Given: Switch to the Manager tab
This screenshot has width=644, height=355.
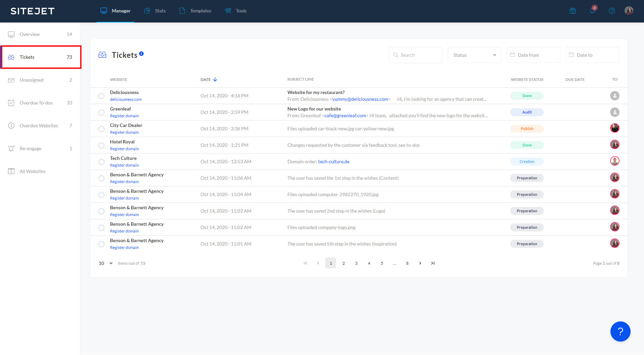Looking at the screenshot, I should click(115, 11).
